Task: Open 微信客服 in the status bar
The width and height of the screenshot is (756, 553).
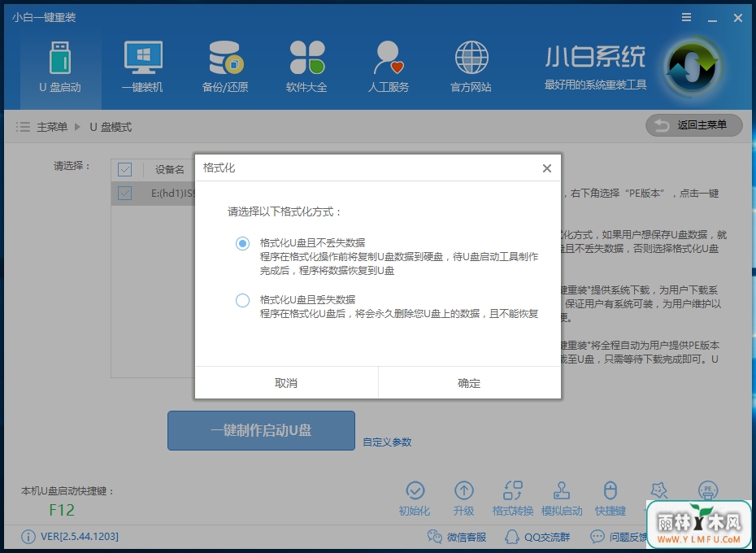Action: pyautogui.click(x=457, y=537)
